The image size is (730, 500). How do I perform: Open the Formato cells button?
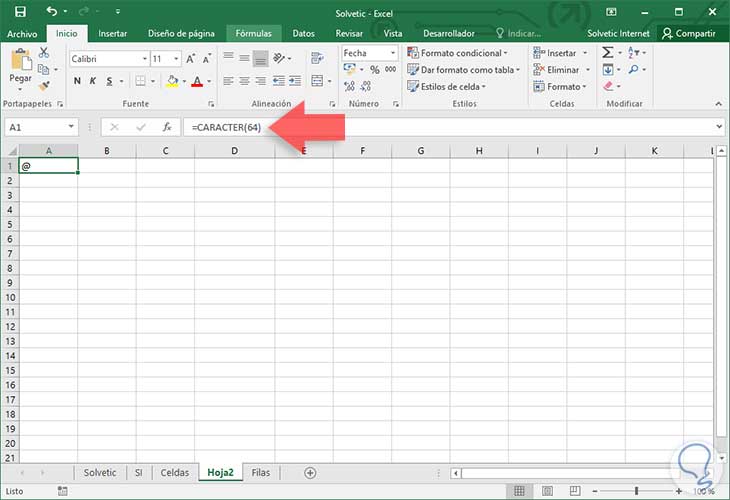coord(559,87)
